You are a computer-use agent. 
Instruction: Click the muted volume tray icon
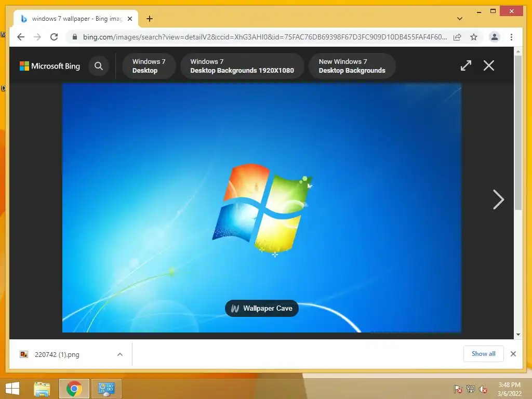click(x=483, y=389)
